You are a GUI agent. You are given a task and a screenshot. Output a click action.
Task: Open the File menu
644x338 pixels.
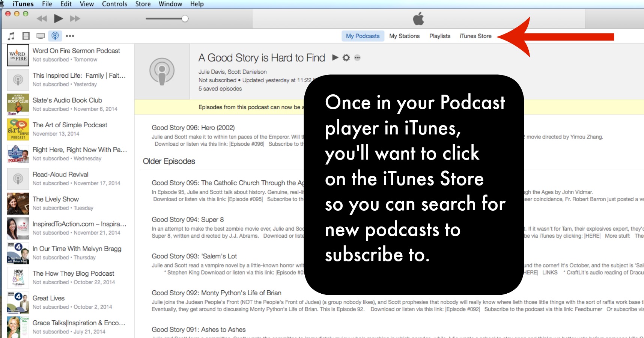coord(47,4)
